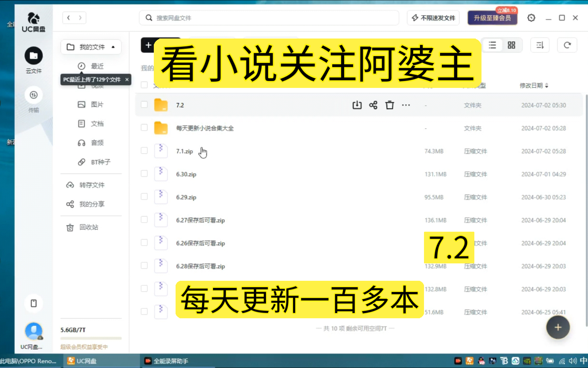Open the 6.26保存后可看.zip file name
This screenshot has height=368, width=588.
pyautogui.click(x=200, y=243)
